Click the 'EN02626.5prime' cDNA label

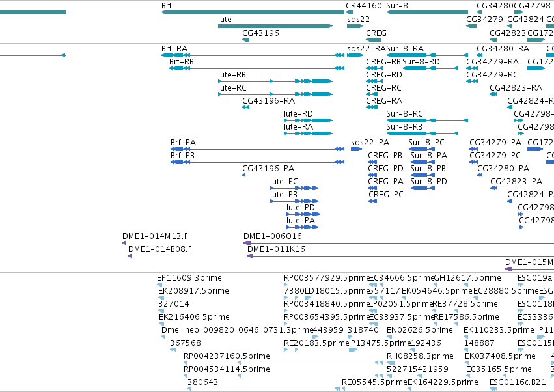pos(419,330)
